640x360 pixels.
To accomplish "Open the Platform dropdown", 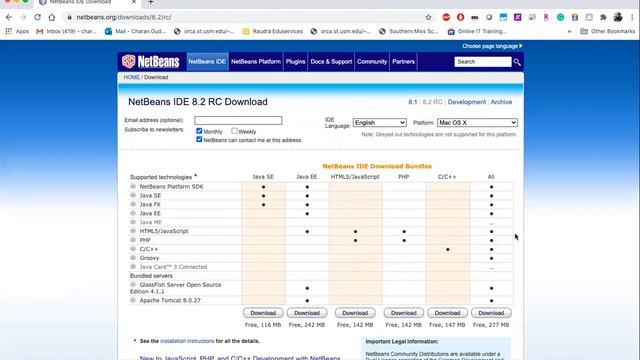I will point(477,122).
